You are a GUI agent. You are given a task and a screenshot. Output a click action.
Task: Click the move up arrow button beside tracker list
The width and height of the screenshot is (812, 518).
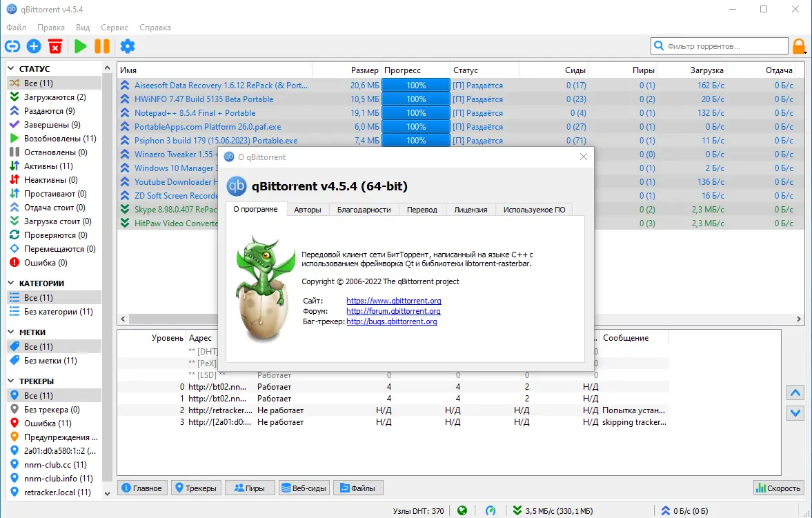pos(795,392)
